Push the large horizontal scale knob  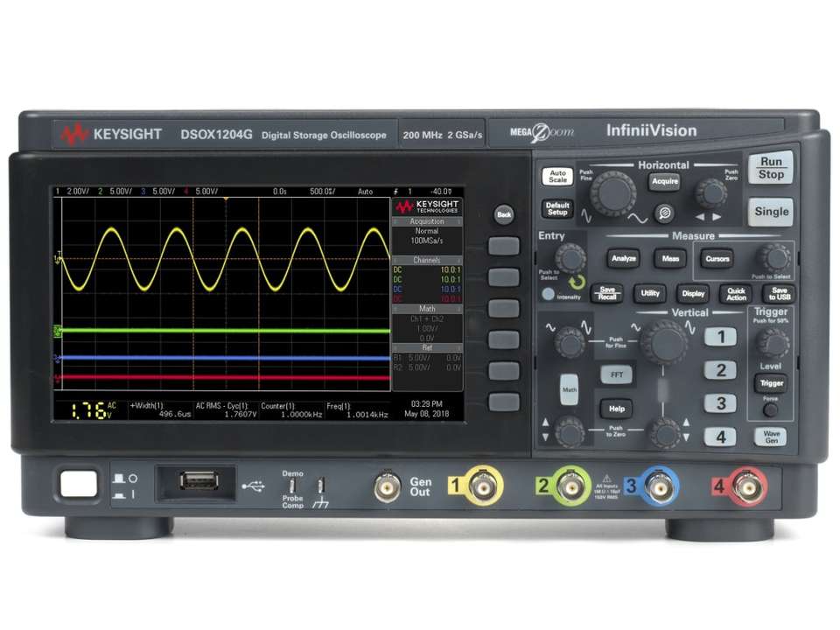(x=613, y=193)
